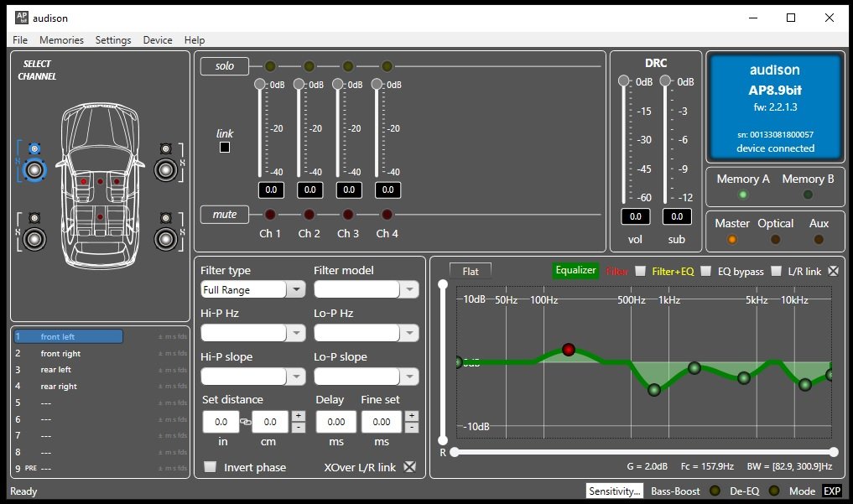Enable the Filter+EQ view checkbox
Viewport: 853px width, 504px height.
point(705,271)
